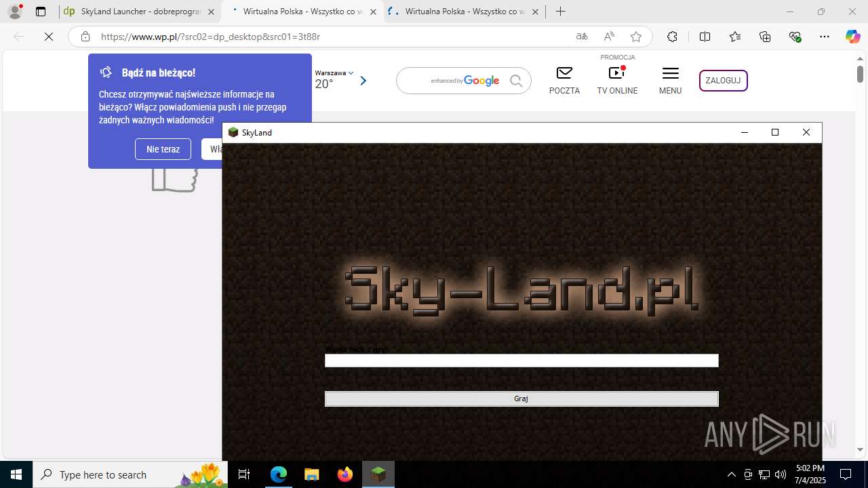The image size is (868, 488).
Task: Select the third Wirtualna Polska tab
Action: pos(465,12)
